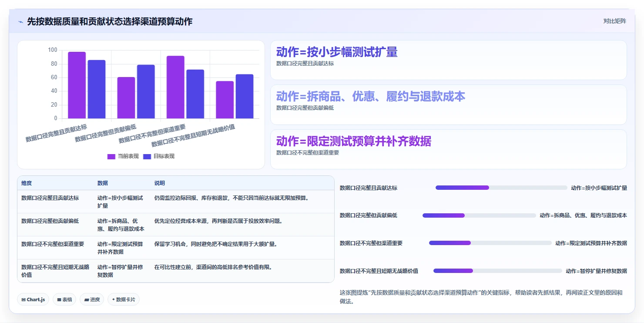Screen dimensions: 644x323
Task: Click the progress bar for 数据口径不完整且短期无战略价值
Action: coord(498,271)
